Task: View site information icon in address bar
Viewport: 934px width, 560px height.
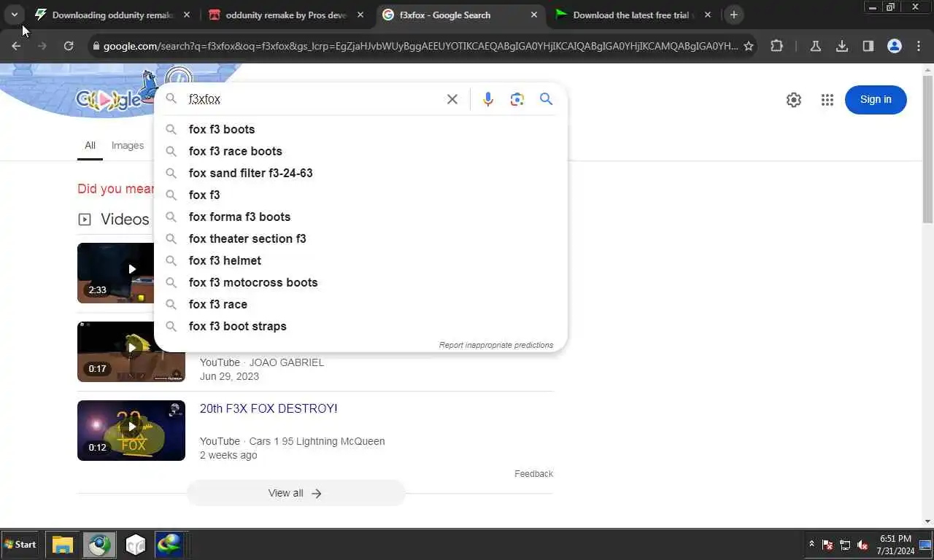Action: click(x=95, y=46)
